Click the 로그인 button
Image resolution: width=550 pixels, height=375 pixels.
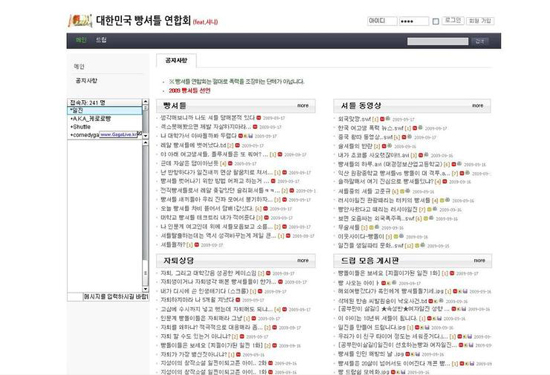tap(452, 20)
